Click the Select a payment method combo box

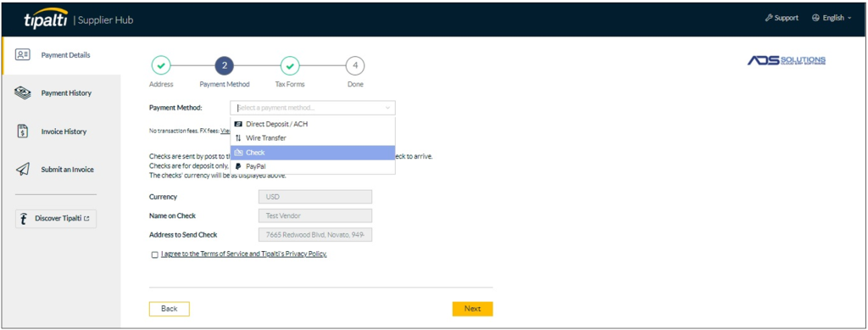click(x=313, y=108)
